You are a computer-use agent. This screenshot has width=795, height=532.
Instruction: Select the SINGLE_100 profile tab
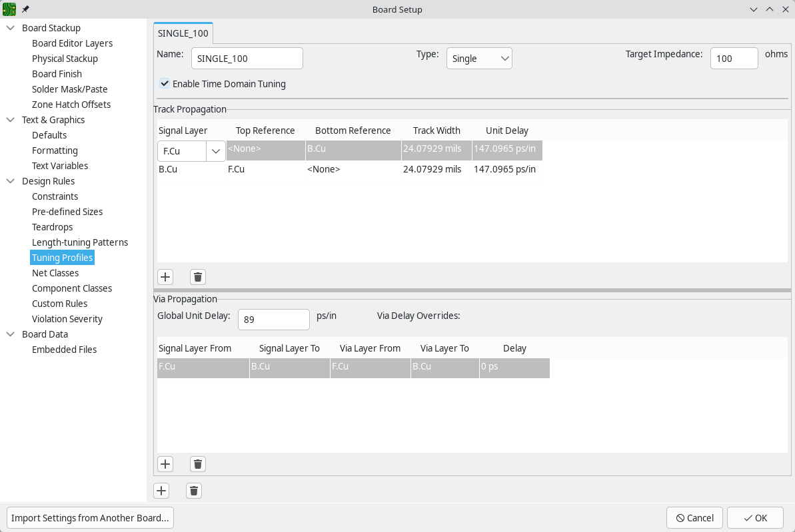point(183,33)
